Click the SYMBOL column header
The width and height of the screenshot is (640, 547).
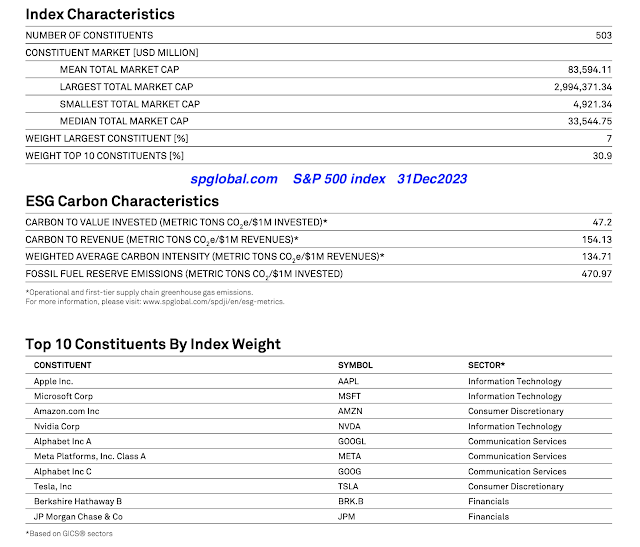click(354, 365)
